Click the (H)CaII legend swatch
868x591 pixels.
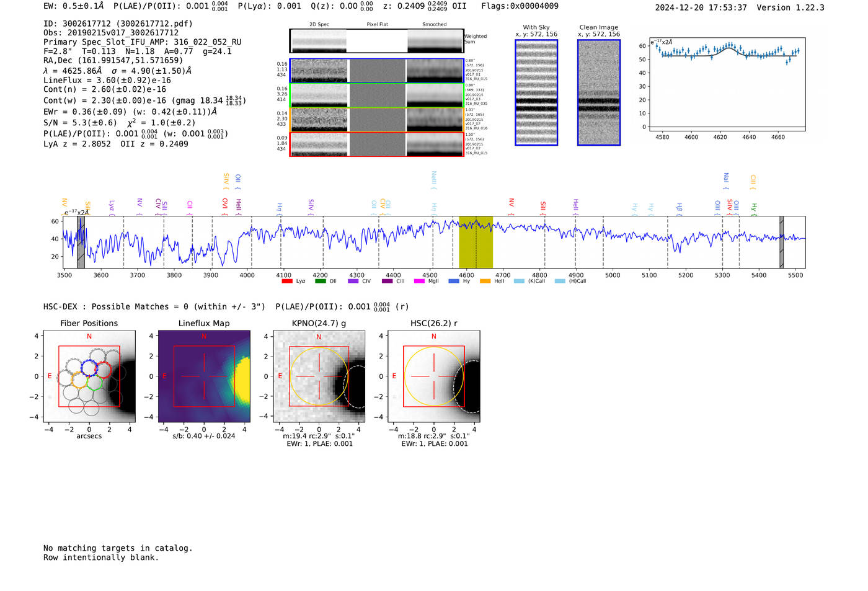click(560, 281)
